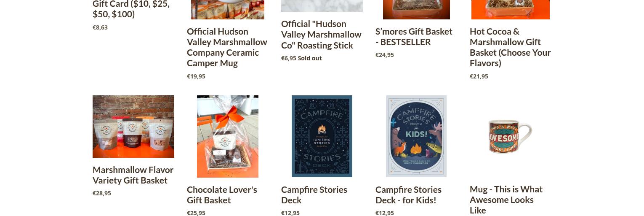Click the €28,95 price under Variety Gift Basket
The image size is (644, 216).
point(102,193)
